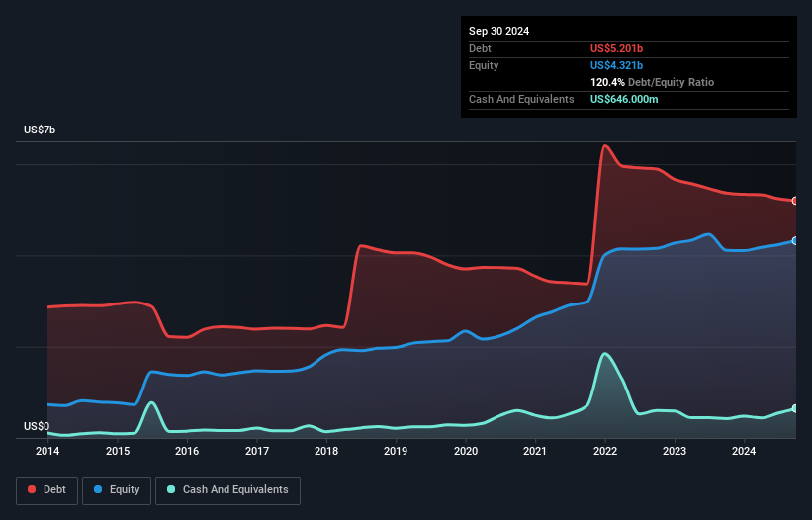Click the 120.4% Debt/Equity Ratio text
Image resolution: width=812 pixels, height=520 pixels.
coord(652,82)
